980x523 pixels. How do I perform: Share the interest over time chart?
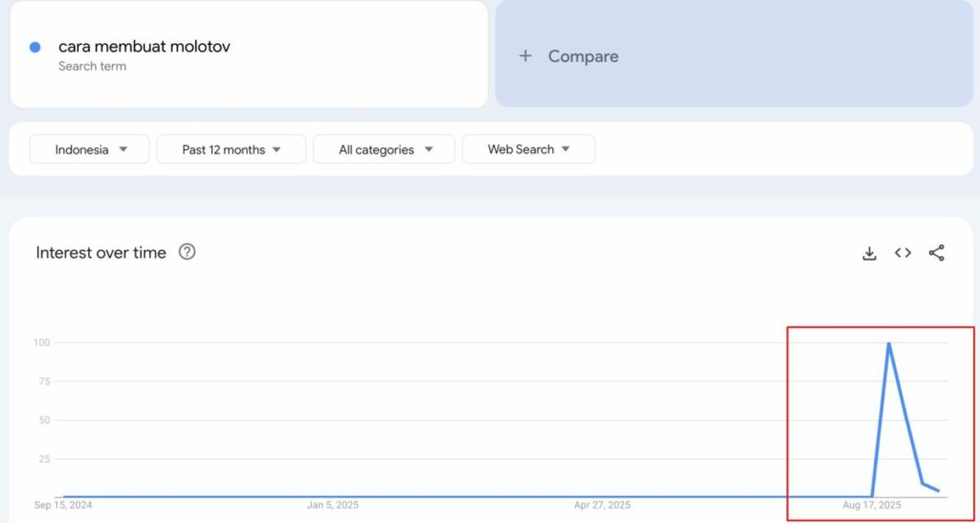point(936,253)
